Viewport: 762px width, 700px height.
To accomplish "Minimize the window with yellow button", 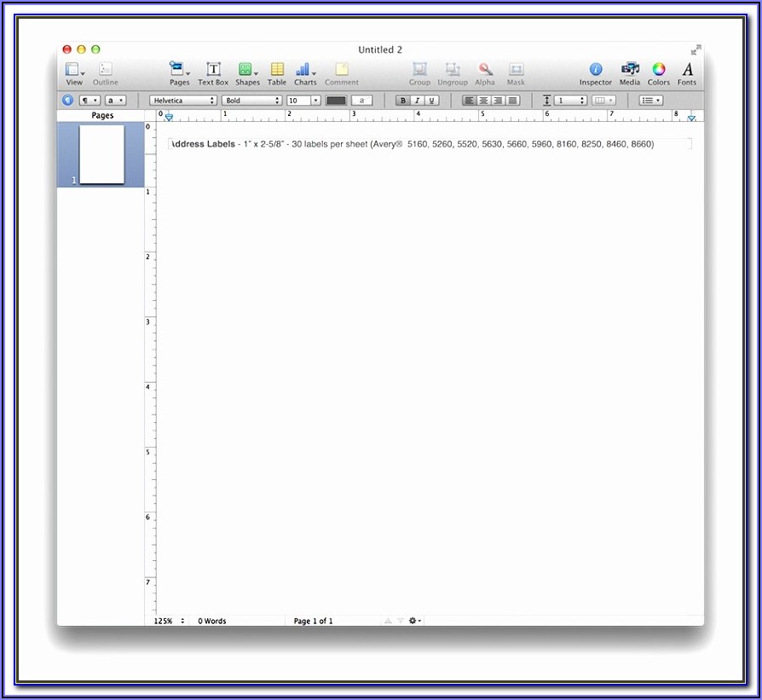I will [x=81, y=49].
